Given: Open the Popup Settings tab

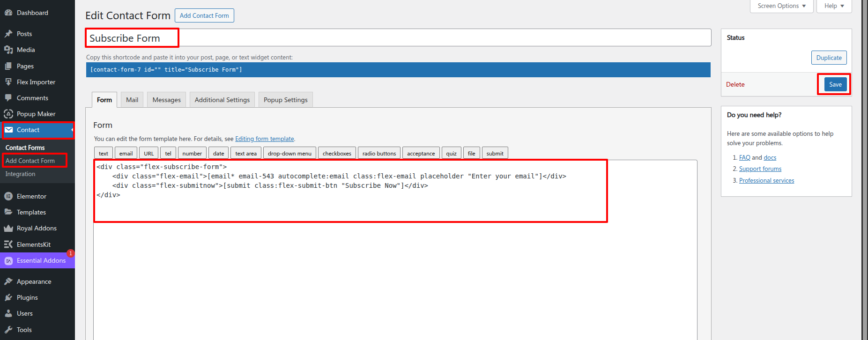Looking at the screenshot, I should 285,100.
